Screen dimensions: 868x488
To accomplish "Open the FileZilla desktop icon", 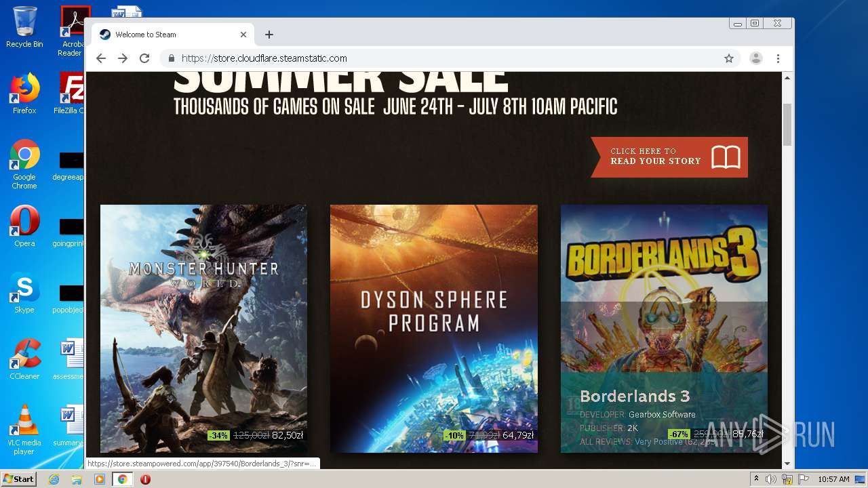I will coord(71,94).
